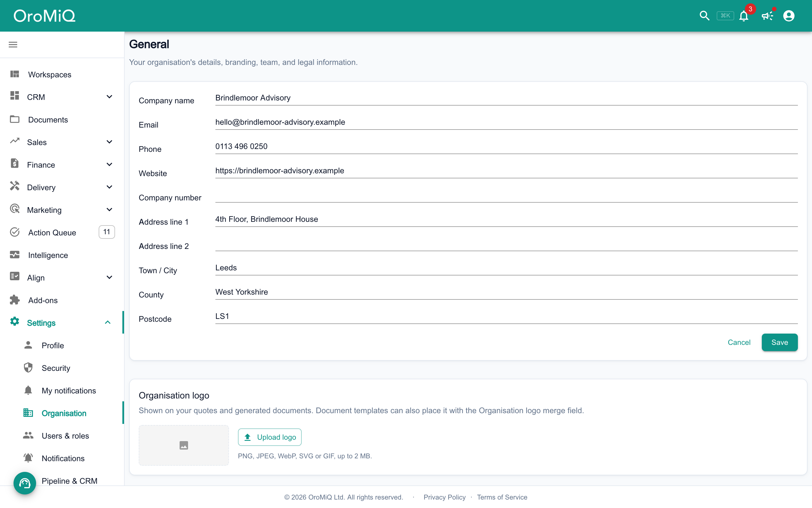Click the Sales trend icon
812x508 pixels.
[x=15, y=141]
